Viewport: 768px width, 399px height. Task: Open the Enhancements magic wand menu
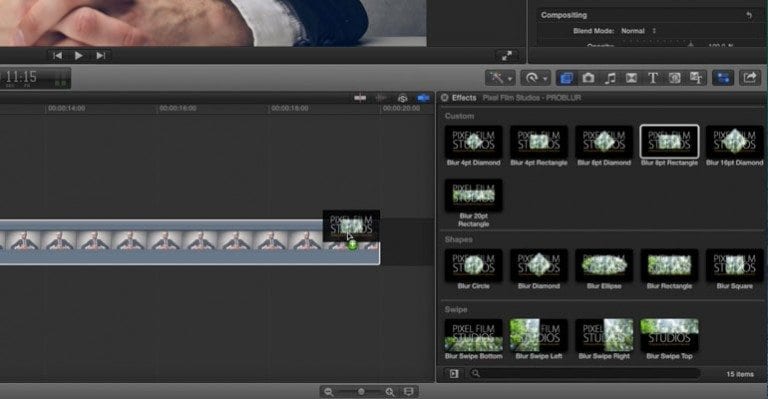[x=500, y=78]
